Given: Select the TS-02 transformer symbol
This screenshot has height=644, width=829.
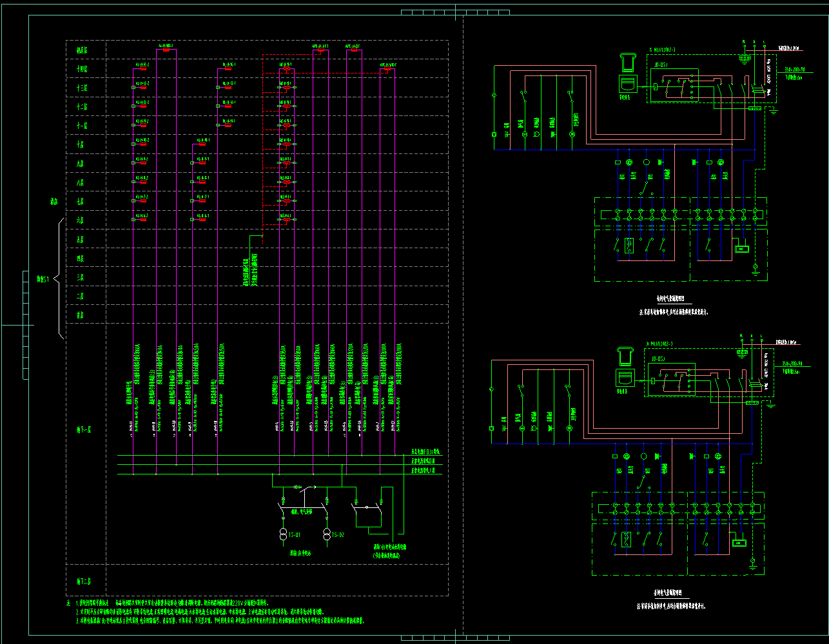Looking at the screenshot, I should pos(326,534).
